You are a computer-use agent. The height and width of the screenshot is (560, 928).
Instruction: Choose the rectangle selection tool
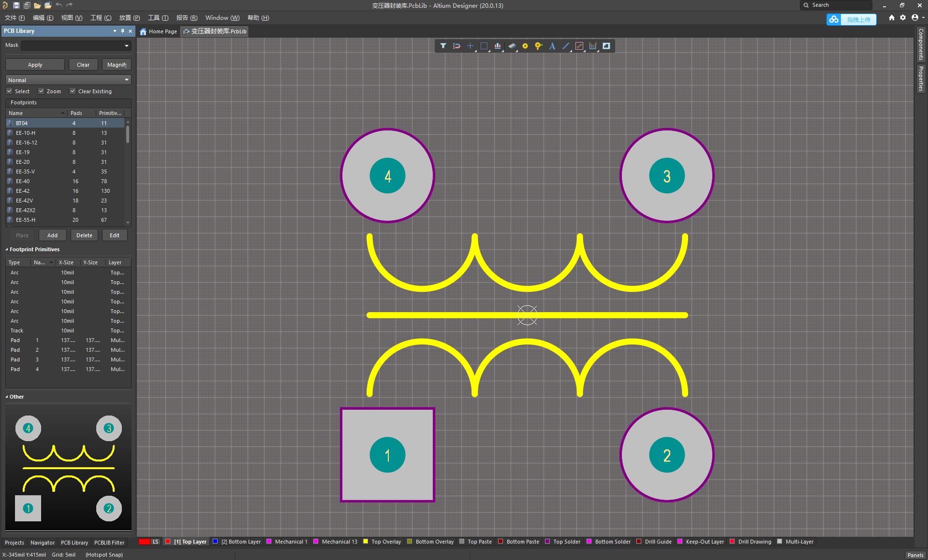(484, 46)
